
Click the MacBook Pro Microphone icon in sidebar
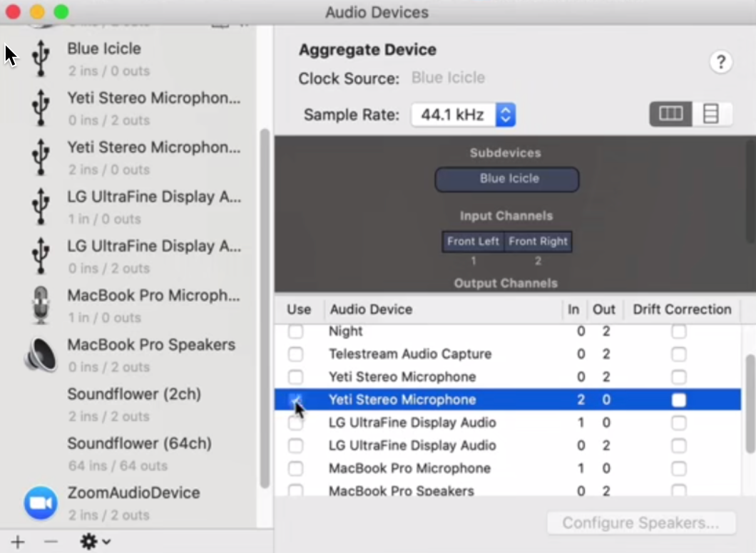pyautogui.click(x=41, y=306)
